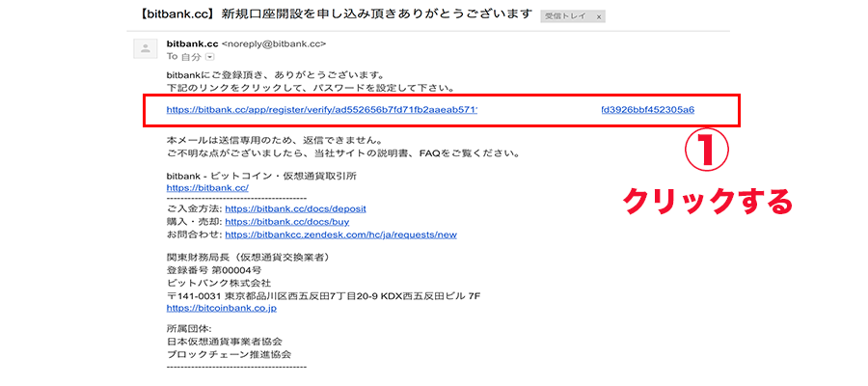The height and width of the screenshot is (386, 868).
Task: Click the sender name bitbank.cc
Action: (x=192, y=43)
